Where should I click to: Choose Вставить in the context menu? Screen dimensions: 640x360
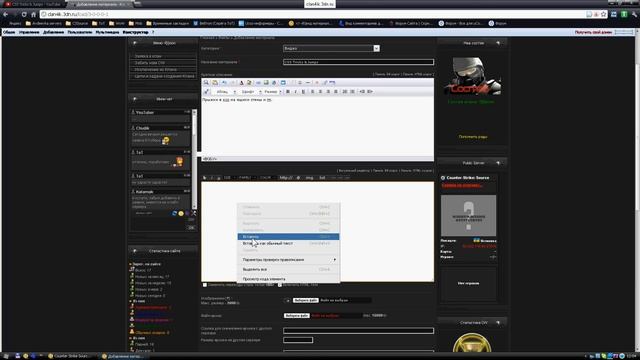click(288, 237)
